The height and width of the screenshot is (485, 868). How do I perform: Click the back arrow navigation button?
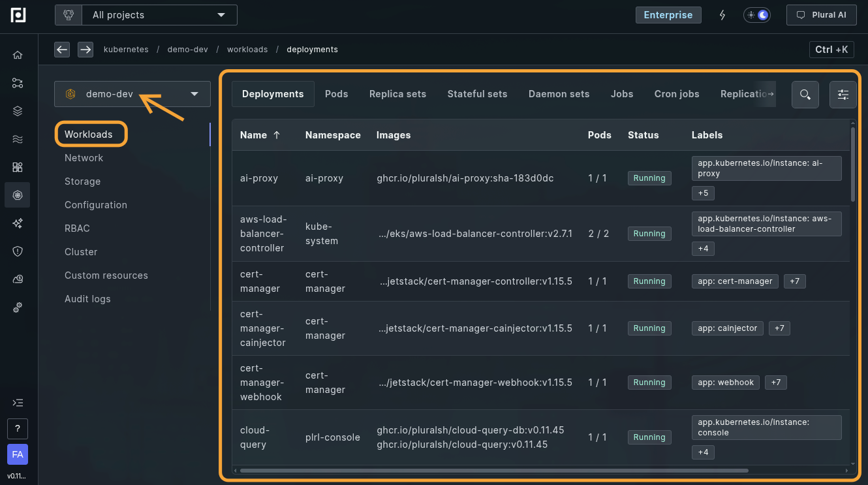62,50
